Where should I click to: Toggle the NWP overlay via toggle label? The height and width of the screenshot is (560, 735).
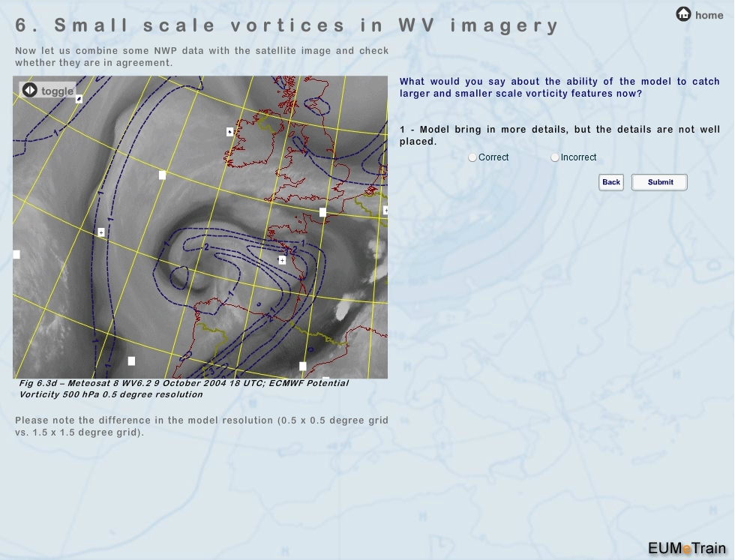point(57,91)
